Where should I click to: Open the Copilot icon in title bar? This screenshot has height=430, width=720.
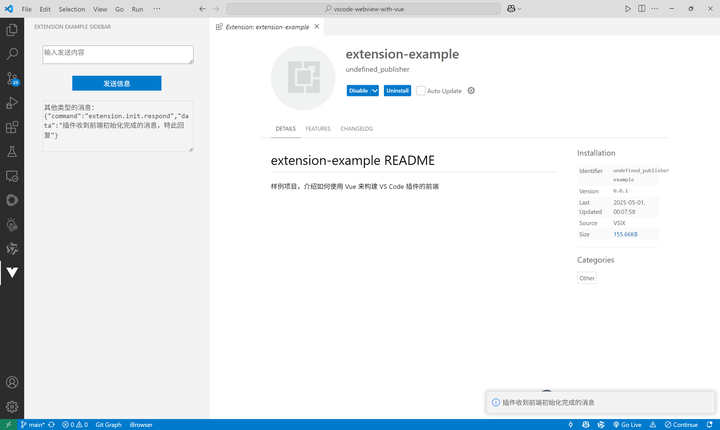tap(511, 9)
